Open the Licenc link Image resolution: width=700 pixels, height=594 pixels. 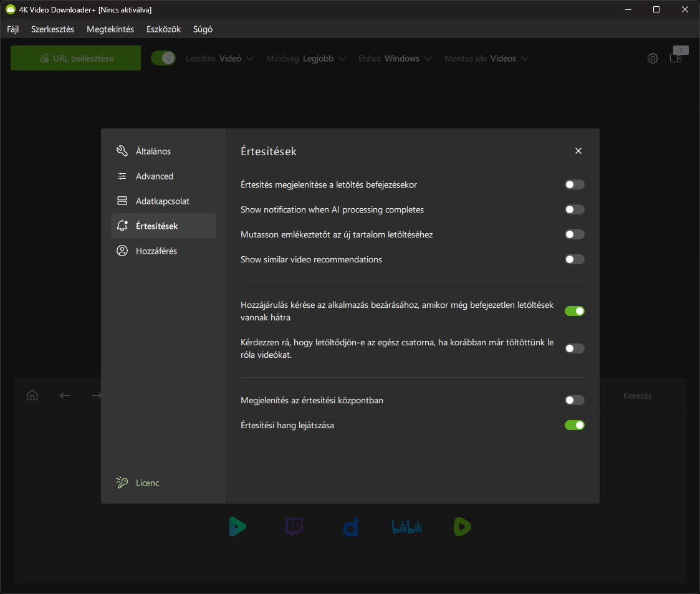click(x=147, y=483)
